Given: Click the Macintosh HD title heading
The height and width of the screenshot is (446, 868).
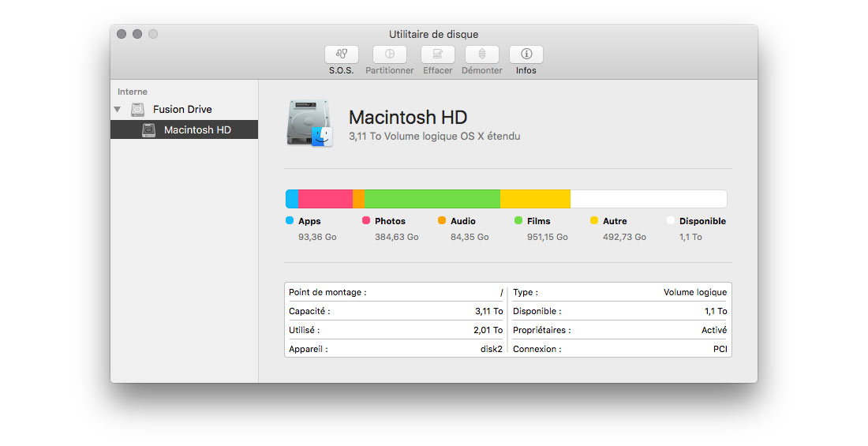Looking at the screenshot, I should (x=408, y=118).
